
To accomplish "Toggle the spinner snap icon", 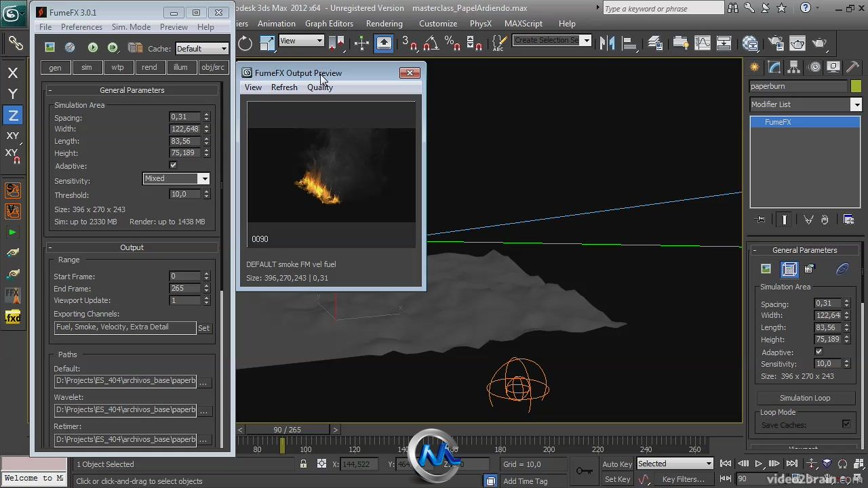I will [x=474, y=43].
